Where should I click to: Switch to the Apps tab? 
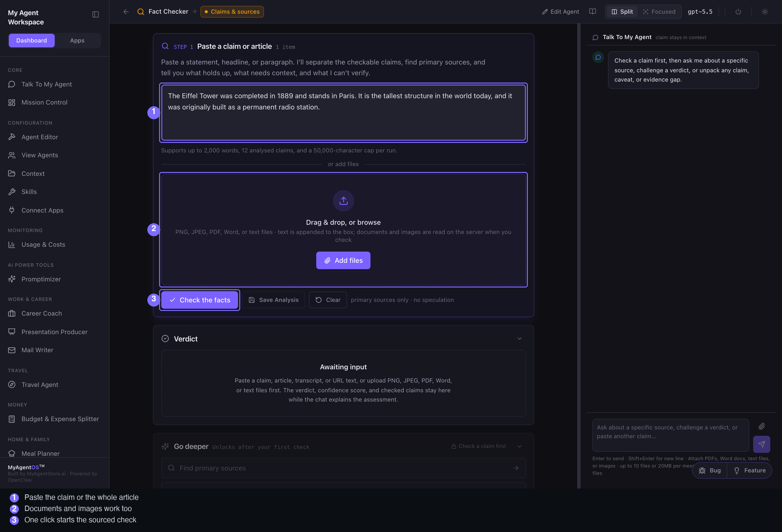coord(77,40)
